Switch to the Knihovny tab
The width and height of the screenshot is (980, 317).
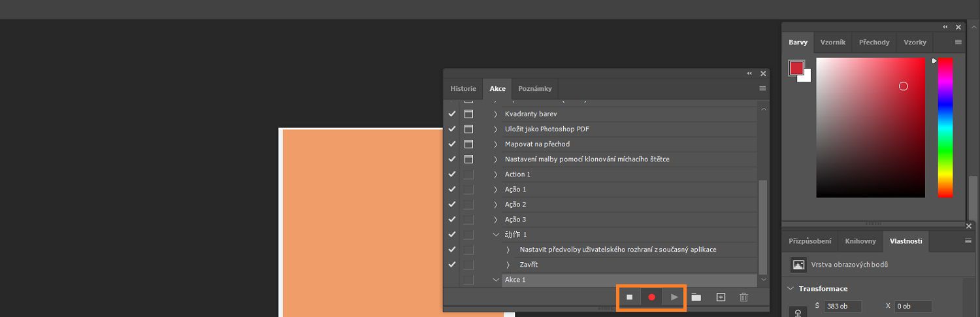[x=860, y=241]
